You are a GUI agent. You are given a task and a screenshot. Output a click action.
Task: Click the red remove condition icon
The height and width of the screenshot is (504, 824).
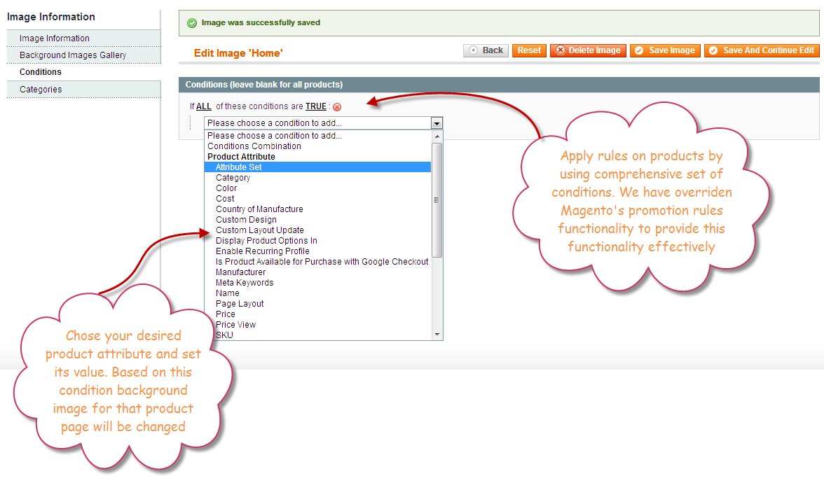[x=337, y=107]
